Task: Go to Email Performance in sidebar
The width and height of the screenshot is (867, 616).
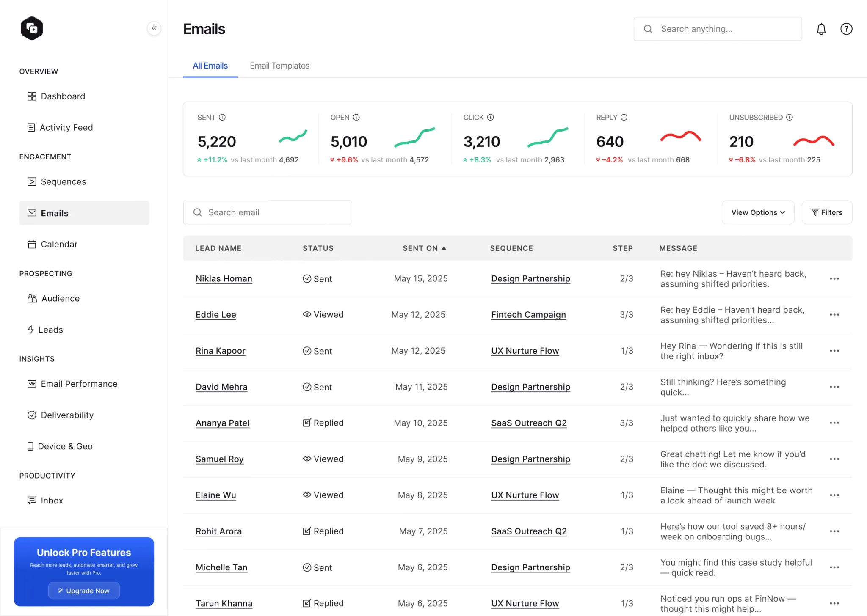Action: (x=79, y=384)
